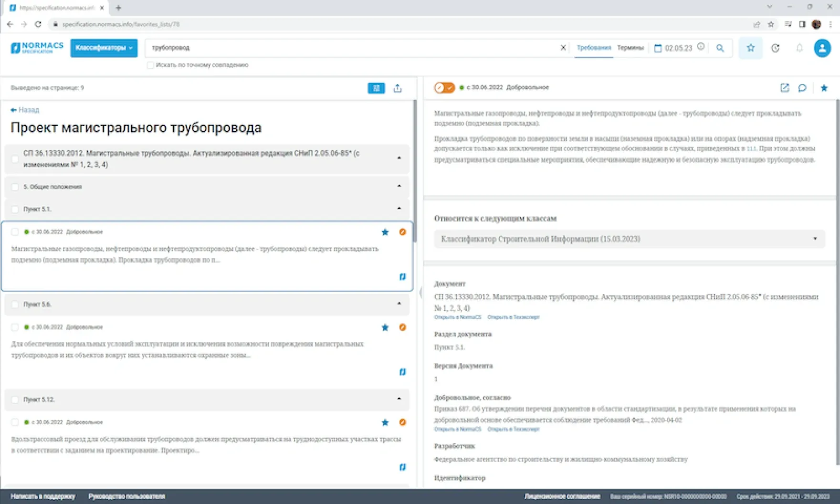Image resolution: width=840 pixels, height=504 pixels.
Task: Click the history refresh icon in header
Action: point(775,48)
